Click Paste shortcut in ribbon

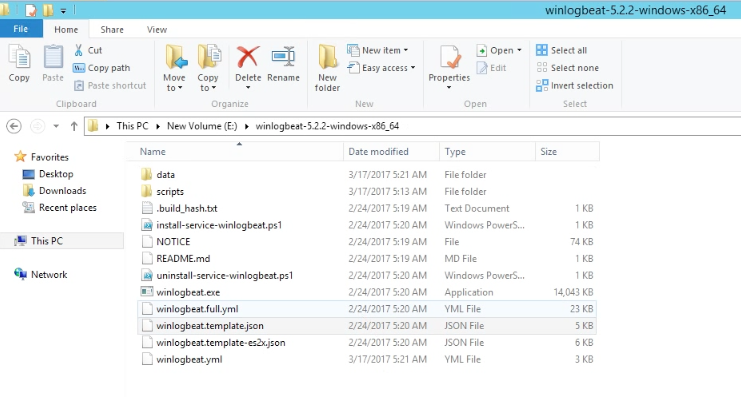[110, 86]
